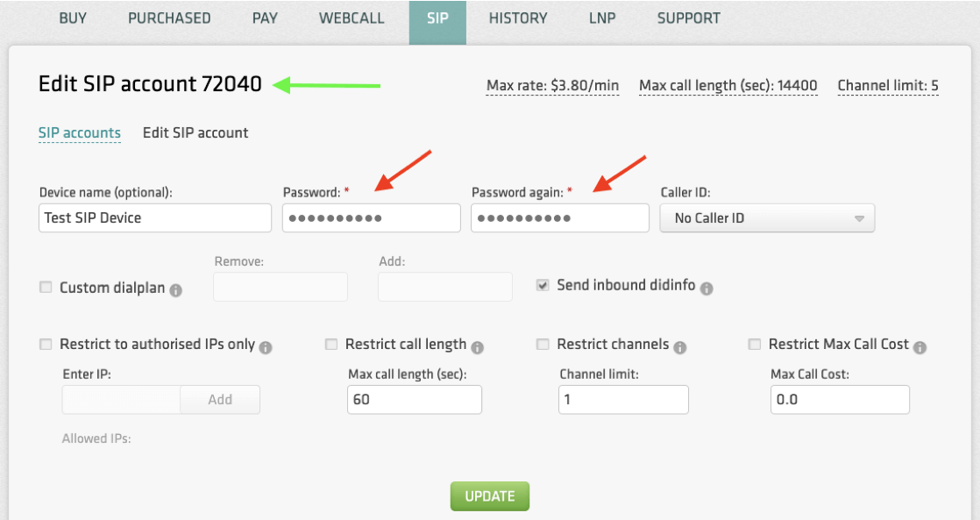
Task: Click info icon next to Restrict call length
Action: click(477, 347)
